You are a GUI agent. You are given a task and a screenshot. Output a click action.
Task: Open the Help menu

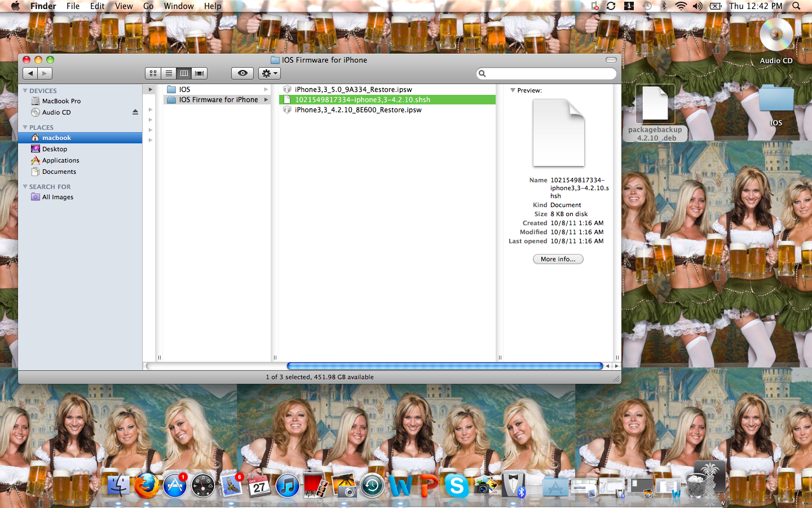[x=213, y=6]
